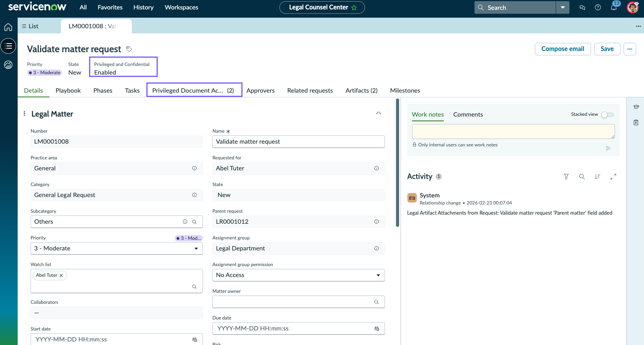Select the LM0001008 record tab

96,26
